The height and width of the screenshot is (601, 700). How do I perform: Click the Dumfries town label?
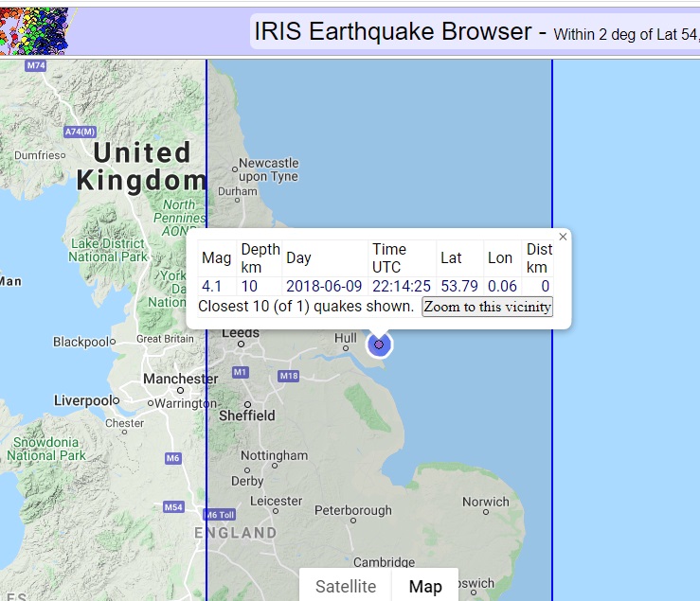(37, 155)
